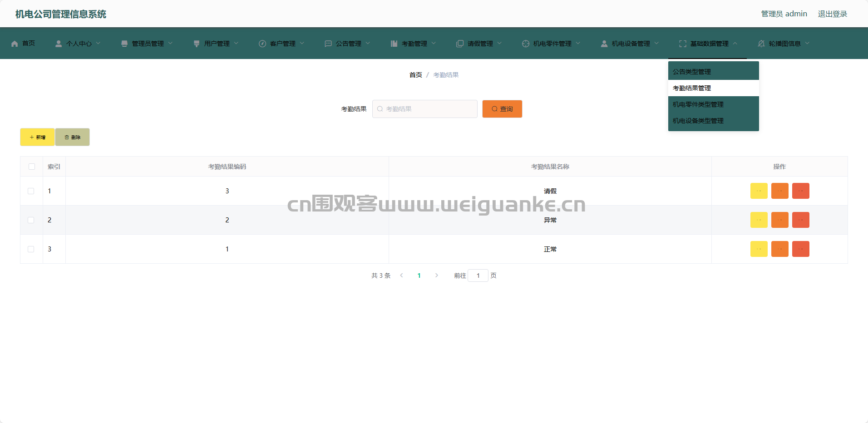Click the orange action button in the 异常 row

(x=780, y=220)
